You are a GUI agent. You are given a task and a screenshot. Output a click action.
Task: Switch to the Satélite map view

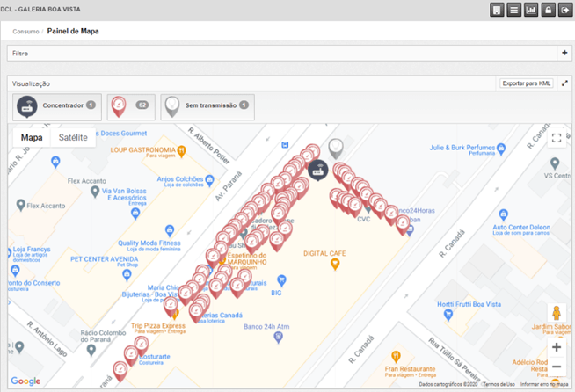[x=73, y=138]
